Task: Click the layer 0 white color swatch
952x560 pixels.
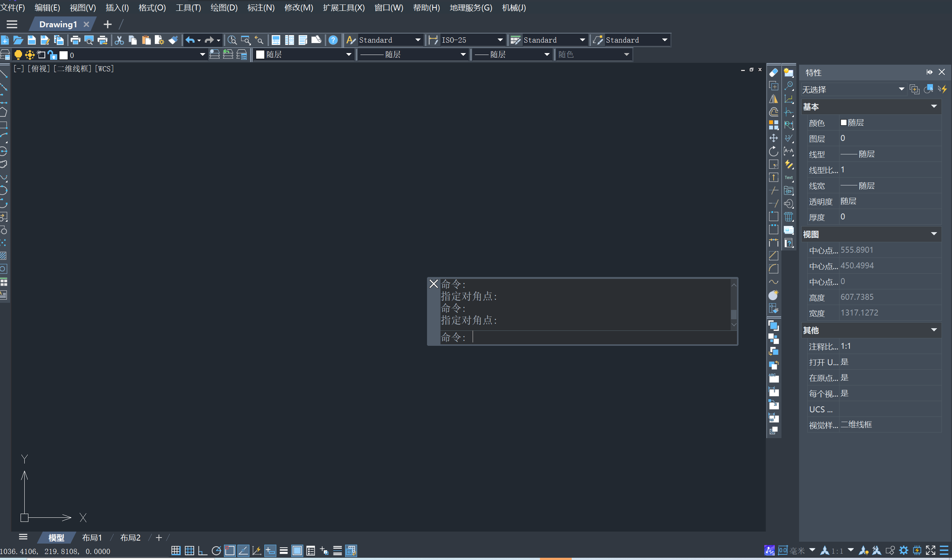Action: tap(64, 55)
